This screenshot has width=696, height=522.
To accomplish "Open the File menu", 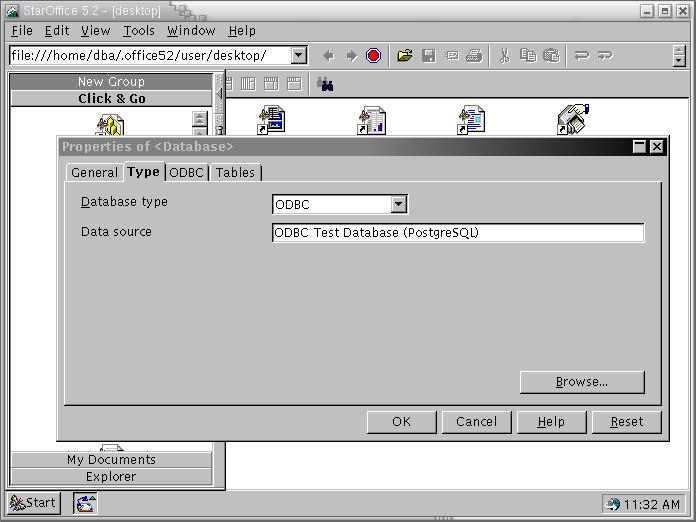I will [x=22, y=31].
